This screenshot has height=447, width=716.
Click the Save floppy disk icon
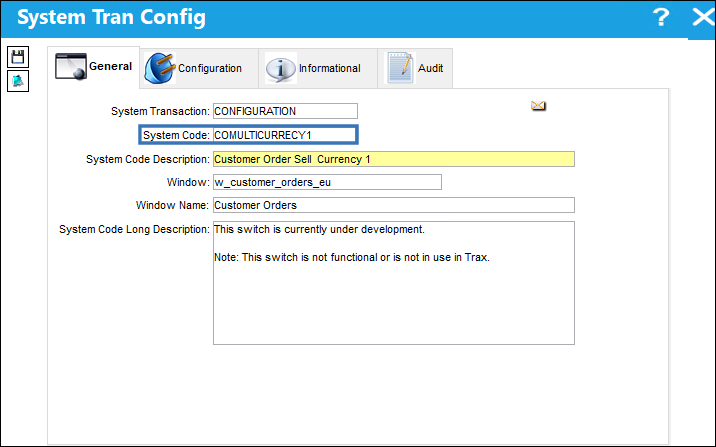point(18,57)
